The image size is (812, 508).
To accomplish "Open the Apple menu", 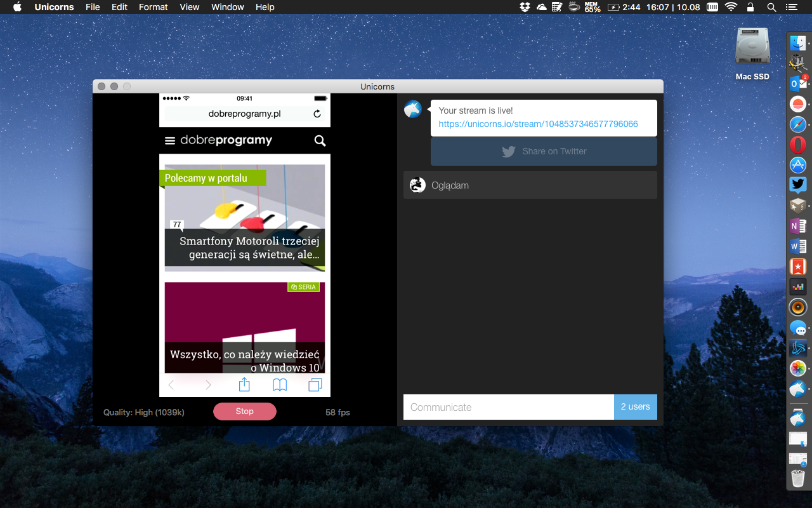I will 17,7.
